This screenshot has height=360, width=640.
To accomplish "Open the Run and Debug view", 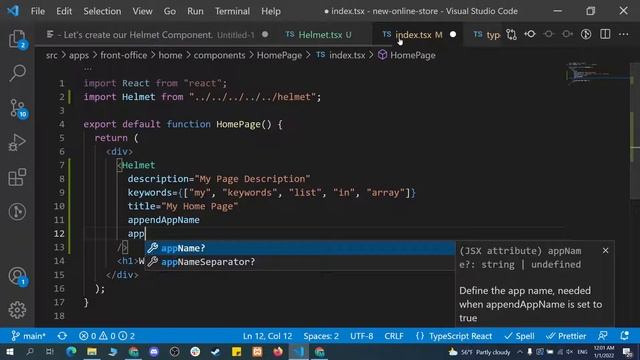I will coord(17,143).
